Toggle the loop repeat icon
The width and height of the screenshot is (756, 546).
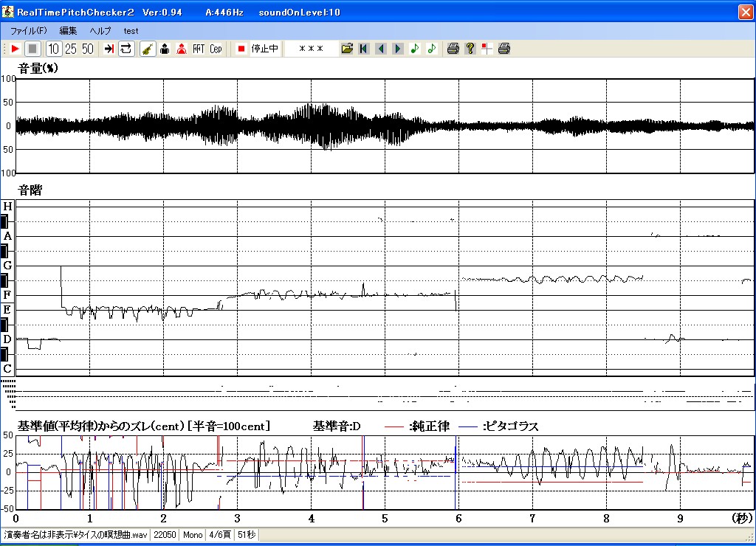coord(126,49)
